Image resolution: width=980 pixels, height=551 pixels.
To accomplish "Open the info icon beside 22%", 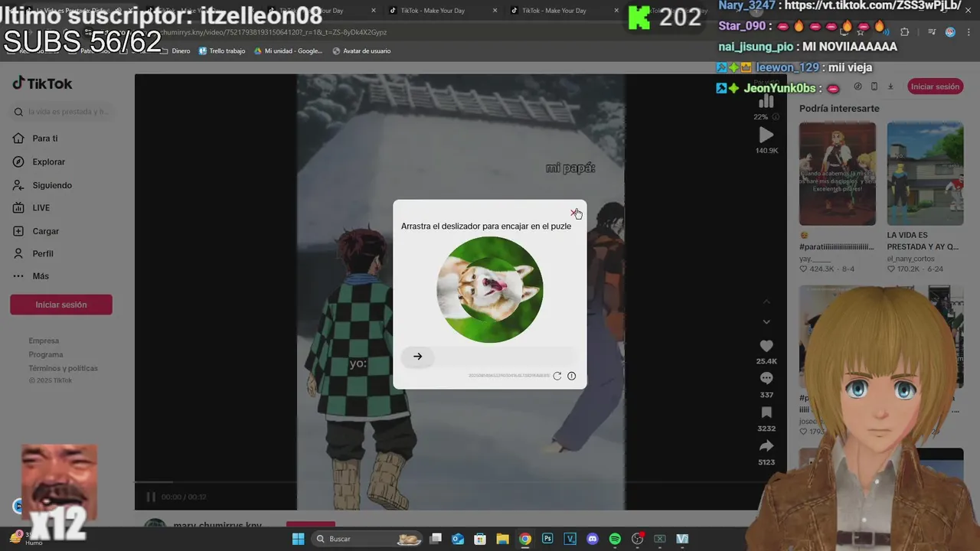I will pos(776,117).
